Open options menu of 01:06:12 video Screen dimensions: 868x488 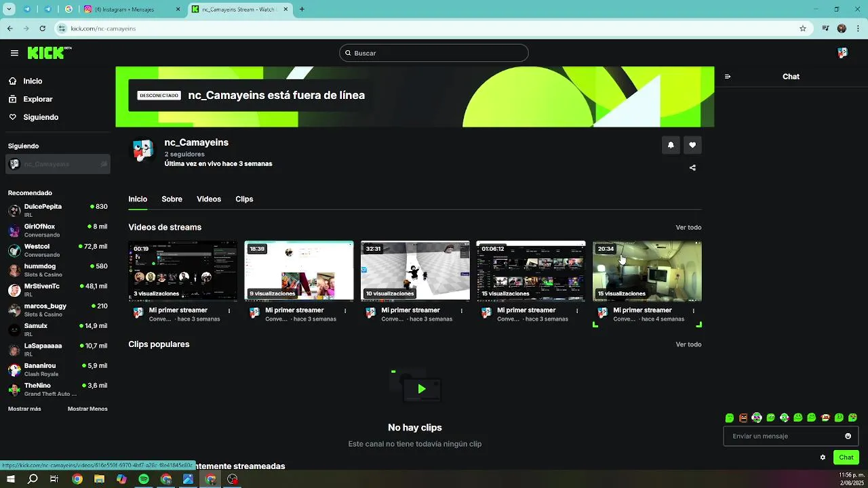577,310
